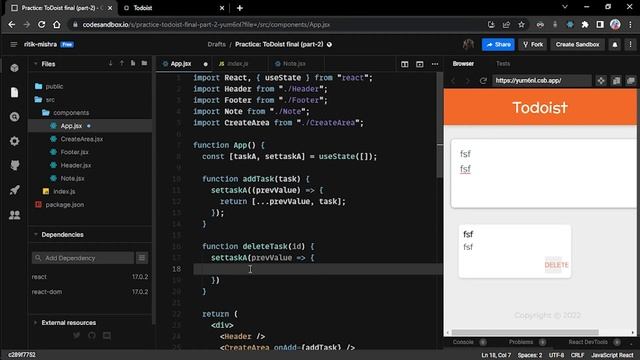
Task: Open the CodeSandbox hamburger menu
Action: coord(13,44)
